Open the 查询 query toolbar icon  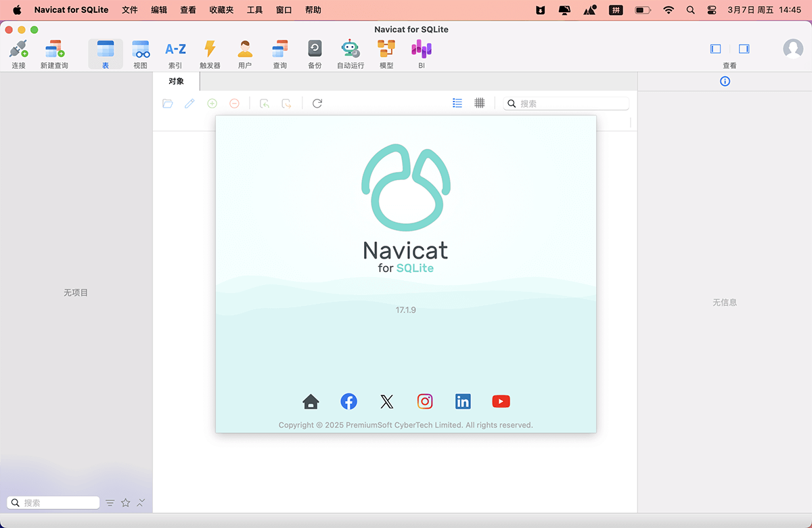279,53
